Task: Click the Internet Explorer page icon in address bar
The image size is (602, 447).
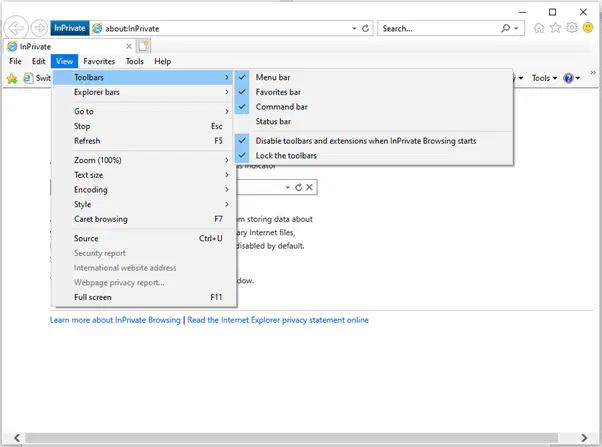Action: click(98, 28)
